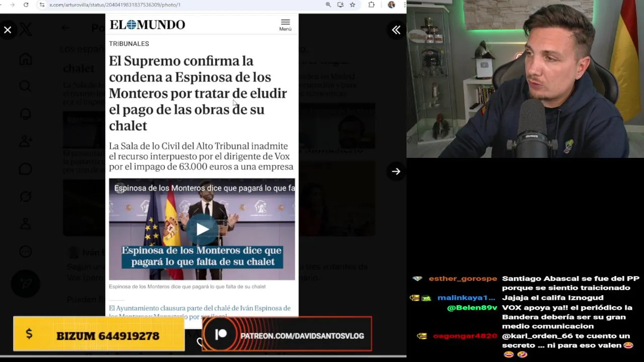Click link 'El Ayuntamiento clausura parte del chalé'
Viewport: 644px width, 362px height.
pyautogui.click(x=200, y=312)
